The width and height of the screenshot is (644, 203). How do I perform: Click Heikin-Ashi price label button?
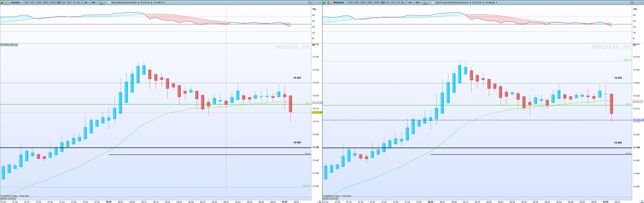(x=8, y=45)
